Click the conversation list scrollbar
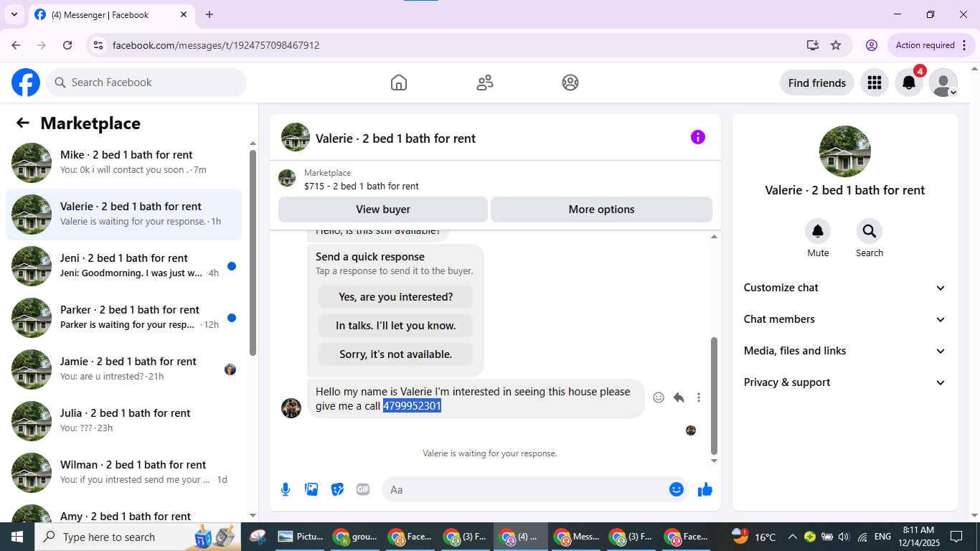The image size is (980, 551). pyautogui.click(x=253, y=252)
